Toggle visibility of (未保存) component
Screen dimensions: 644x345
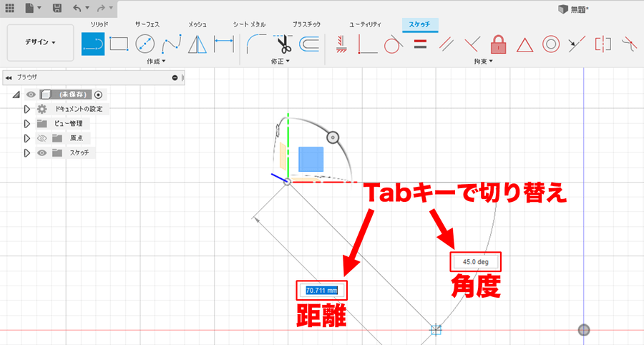tap(31, 94)
